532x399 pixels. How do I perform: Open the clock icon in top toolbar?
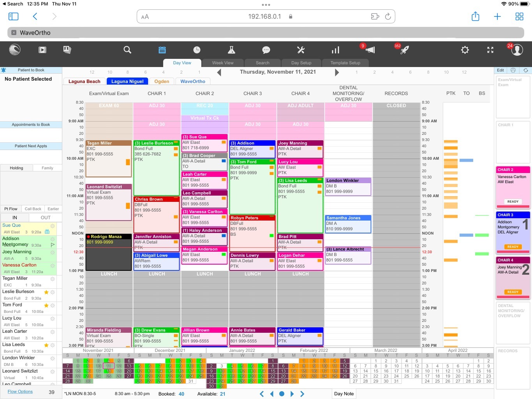click(x=197, y=50)
